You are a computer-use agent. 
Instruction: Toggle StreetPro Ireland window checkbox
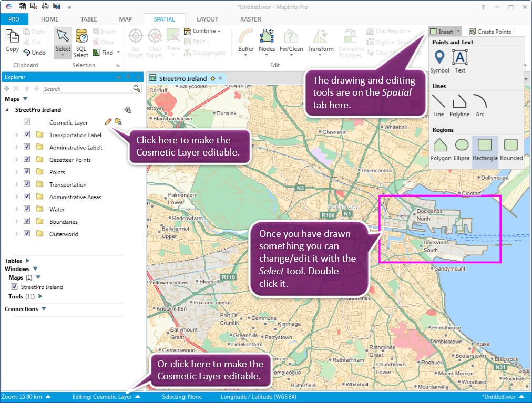point(15,287)
